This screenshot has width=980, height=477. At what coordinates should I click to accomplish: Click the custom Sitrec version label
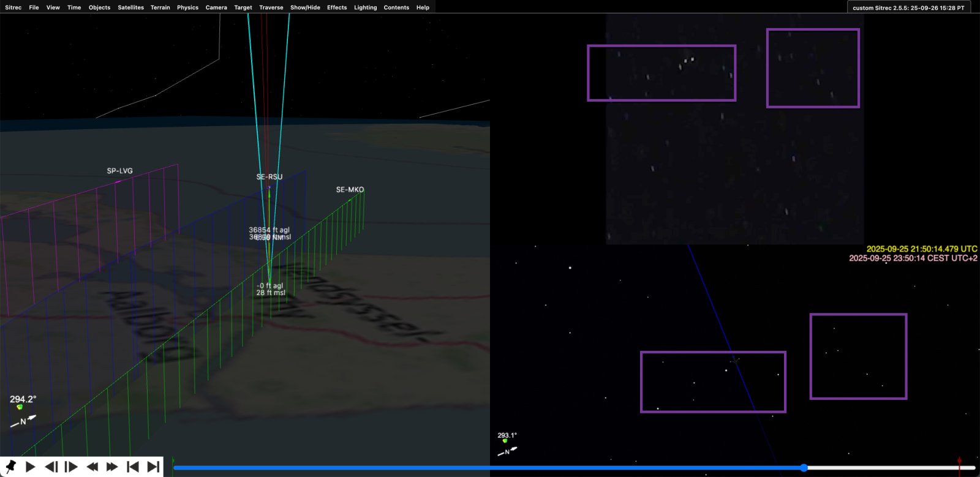pos(908,8)
